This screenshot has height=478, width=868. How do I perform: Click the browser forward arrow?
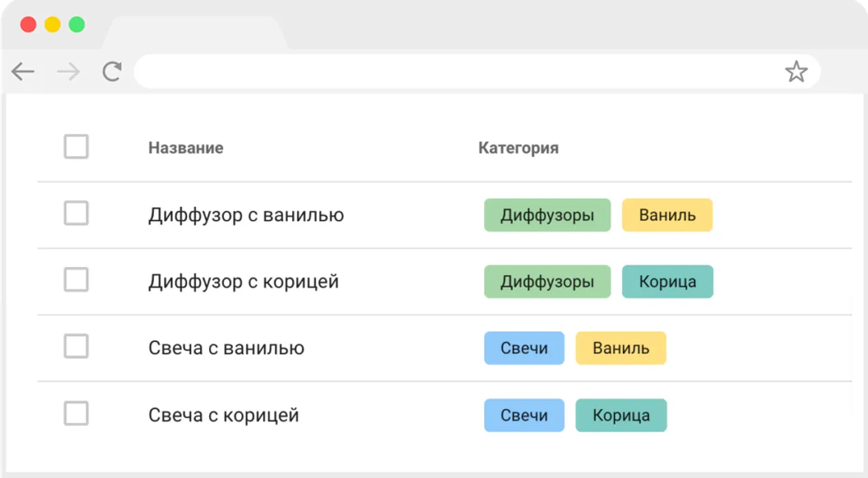pyautogui.click(x=68, y=72)
